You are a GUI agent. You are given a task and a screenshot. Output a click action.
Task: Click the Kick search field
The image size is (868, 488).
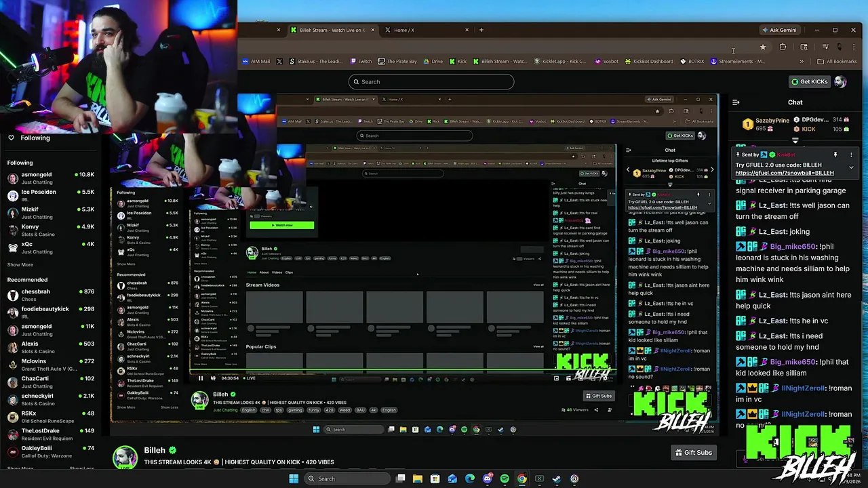431,82
